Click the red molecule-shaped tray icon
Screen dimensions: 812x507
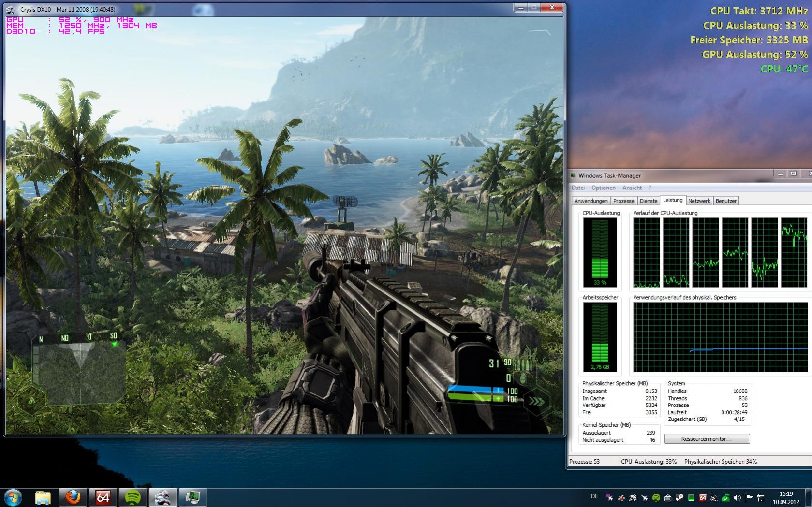coord(621,497)
